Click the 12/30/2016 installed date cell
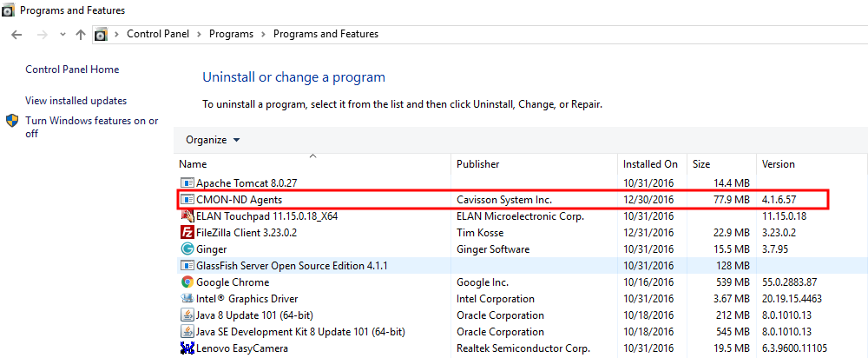The image size is (868, 358). [x=648, y=200]
